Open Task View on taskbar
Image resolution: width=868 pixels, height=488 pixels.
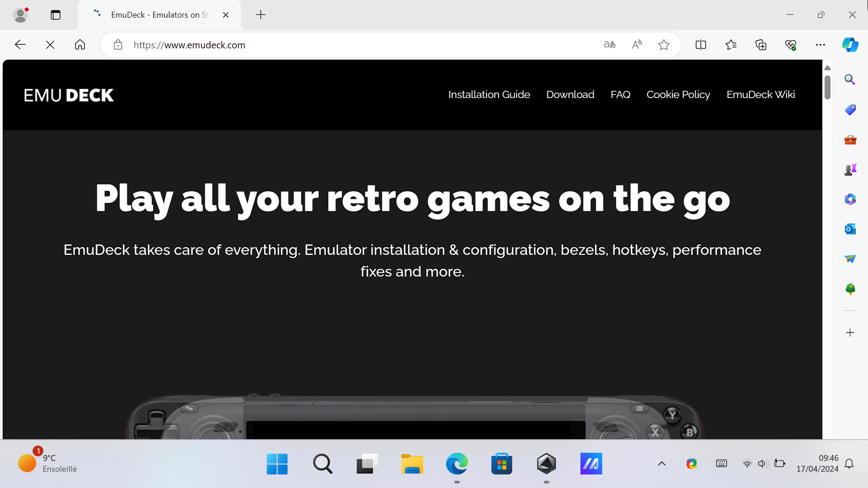point(367,464)
